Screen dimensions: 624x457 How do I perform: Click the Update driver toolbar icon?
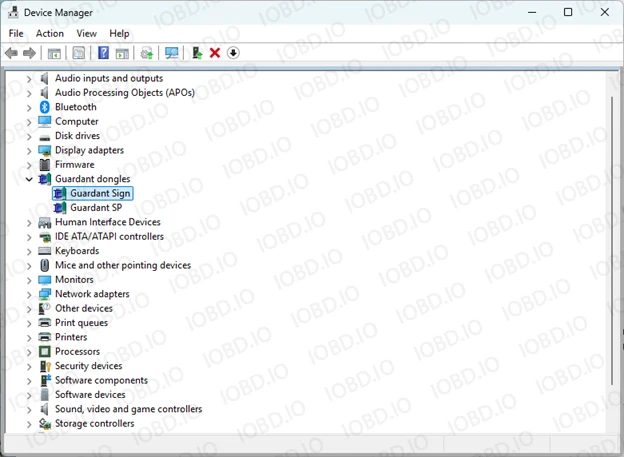pyautogui.click(x=197, y=53)
